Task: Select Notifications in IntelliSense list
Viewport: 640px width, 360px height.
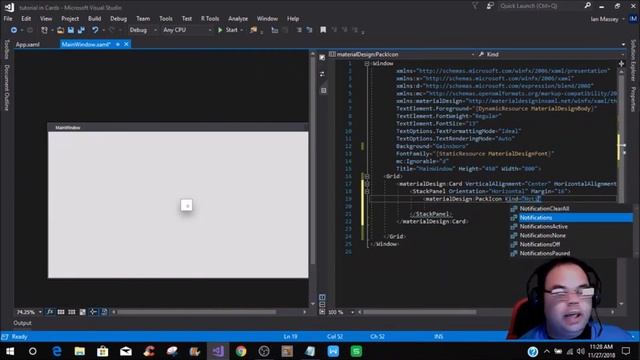Action: (571, 218)
